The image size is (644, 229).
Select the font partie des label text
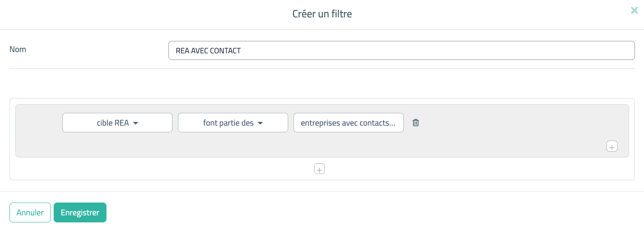coord(228,123)
